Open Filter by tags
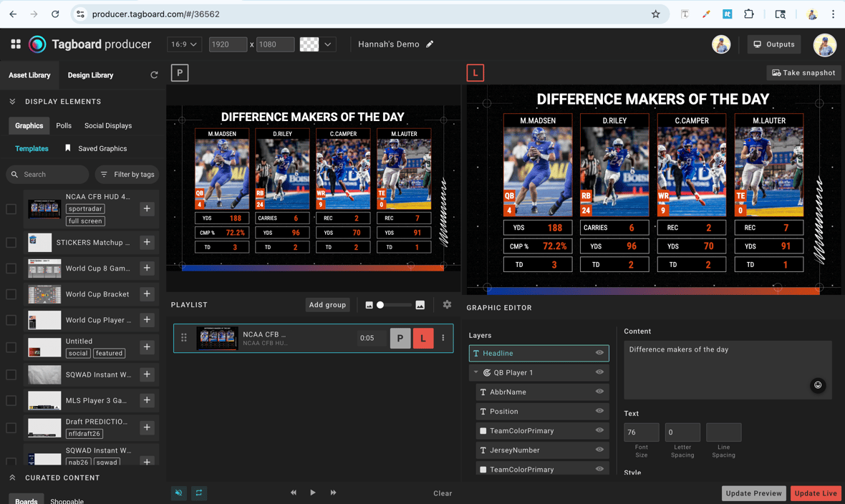Viewport: 845px width, 504px height. [127, 174]
